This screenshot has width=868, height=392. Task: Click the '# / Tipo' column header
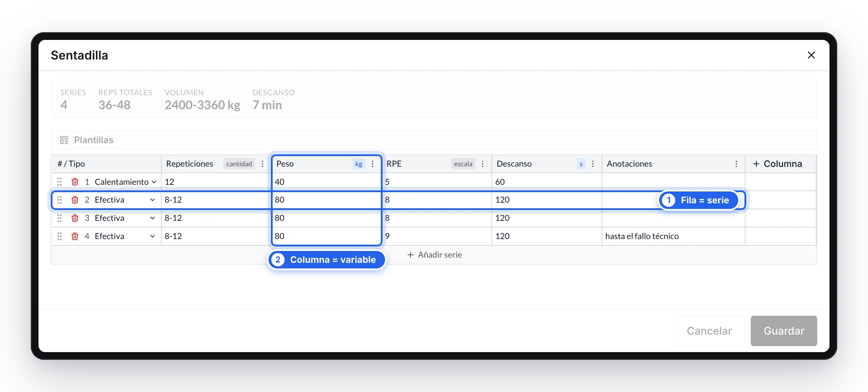click(x=106, y=164)
